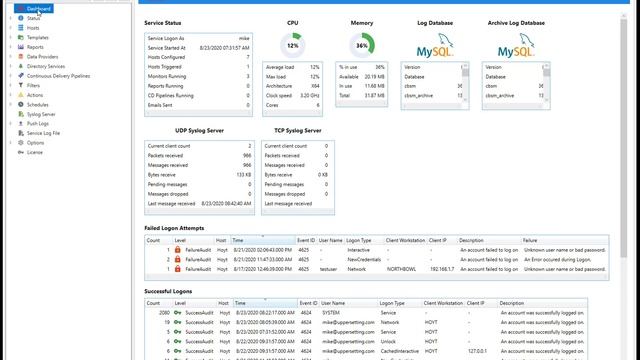Image resolution: width=640 pixels, height=360 pixels.
Task: Sort Successful Logons by User Name column
Action: coord(348,303)
